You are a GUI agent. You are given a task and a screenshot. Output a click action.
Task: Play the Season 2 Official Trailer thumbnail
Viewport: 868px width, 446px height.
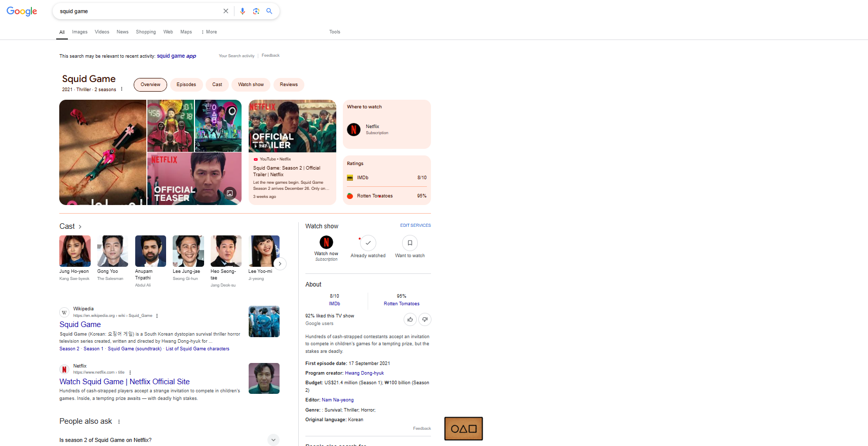click(x=292, y=126)
